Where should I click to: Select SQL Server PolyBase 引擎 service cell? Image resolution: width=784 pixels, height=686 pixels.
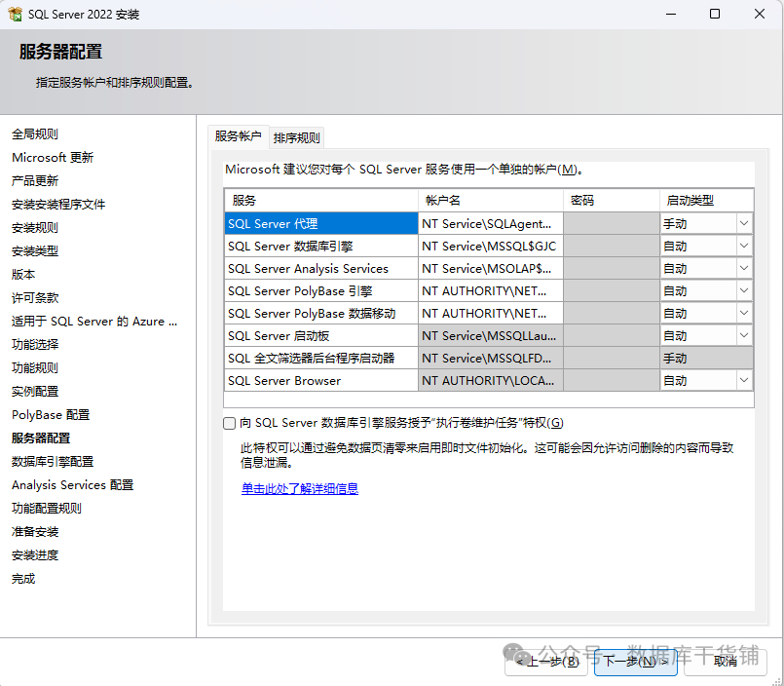[321, 290]
